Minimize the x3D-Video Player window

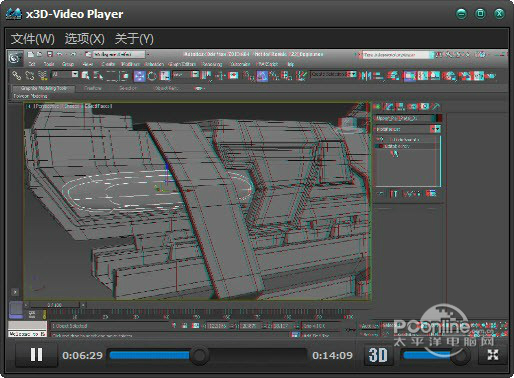point(462,14)
